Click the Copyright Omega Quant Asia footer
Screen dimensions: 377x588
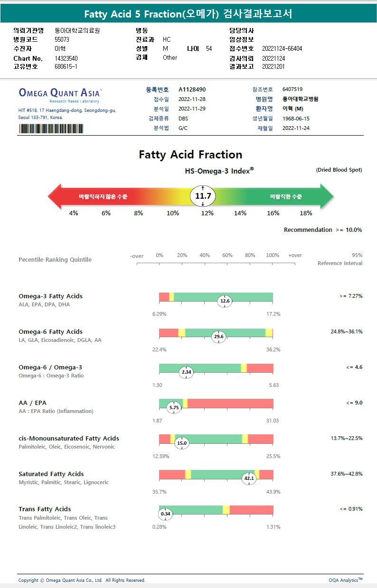[x=82, y=580]
